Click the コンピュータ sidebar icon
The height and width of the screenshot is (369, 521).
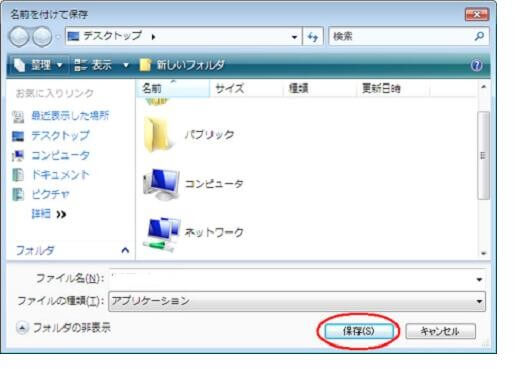[x=18, y=156]
